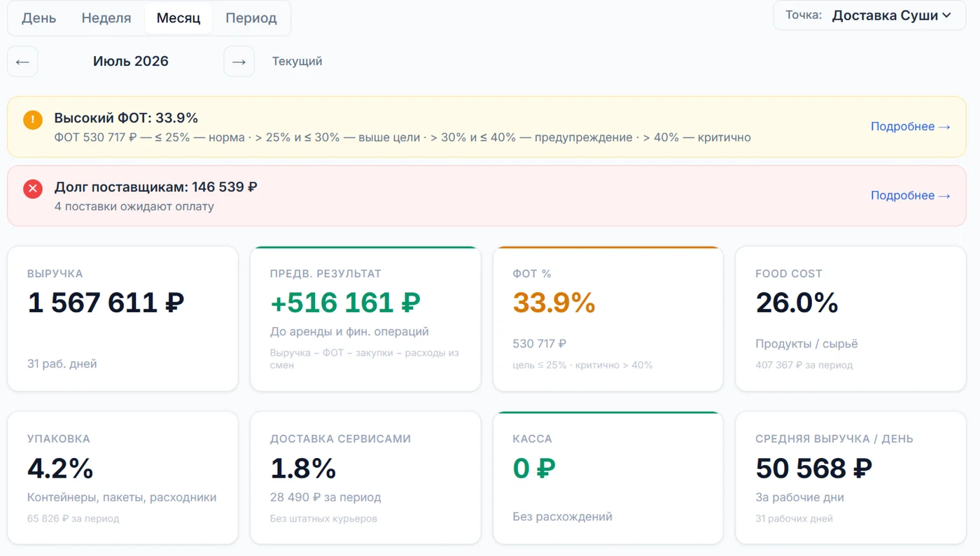The image size is (980, 556).
Task: Select the Месяц tab
Action: tap(178, 18)
